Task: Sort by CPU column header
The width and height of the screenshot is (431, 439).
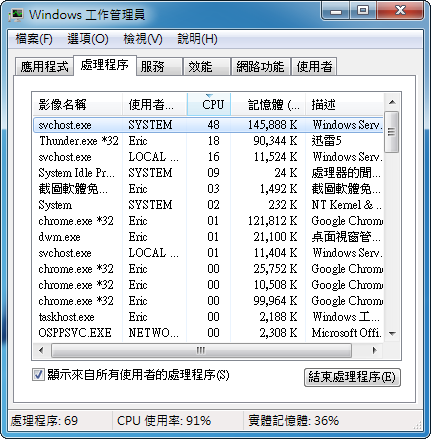Action: pyautogui.click(x=209, y=105)
